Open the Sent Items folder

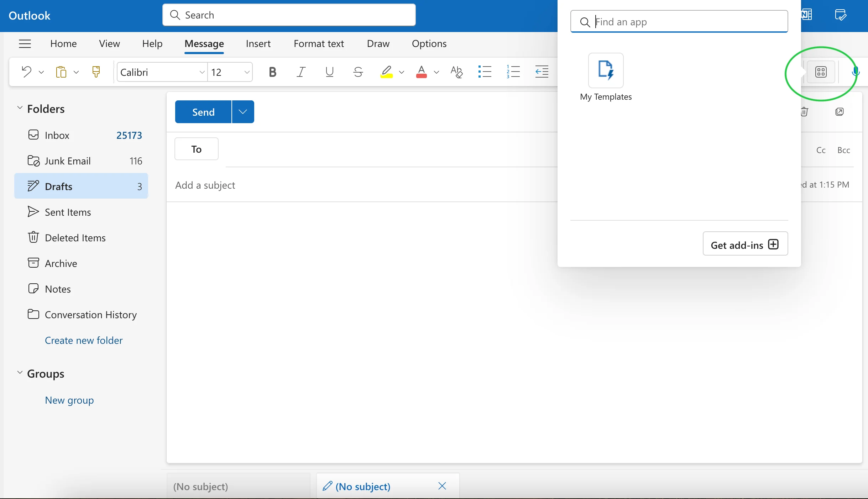point(81,212)
